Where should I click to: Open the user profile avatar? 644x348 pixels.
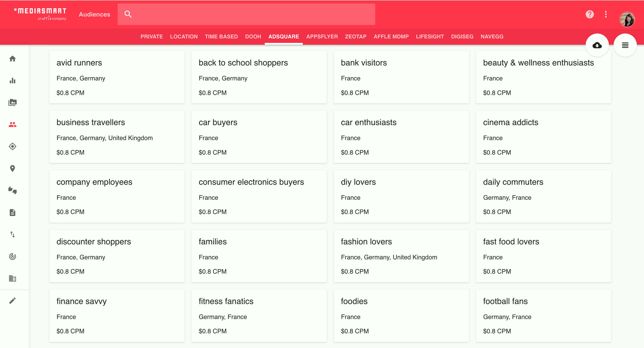(x=627, y=19)
